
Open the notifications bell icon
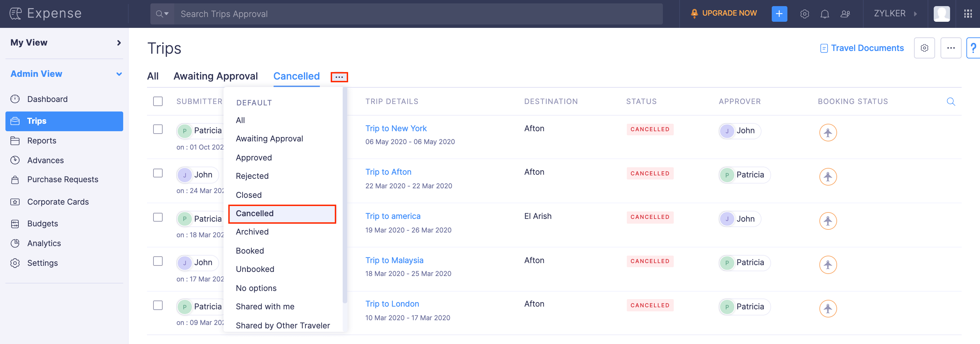(824, 14)
